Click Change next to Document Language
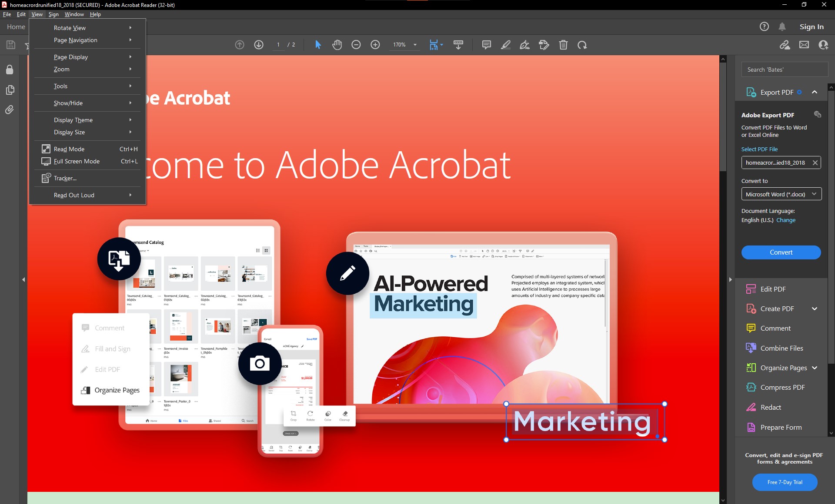This screenshot has height=504, width=835. tap(786, 220)
